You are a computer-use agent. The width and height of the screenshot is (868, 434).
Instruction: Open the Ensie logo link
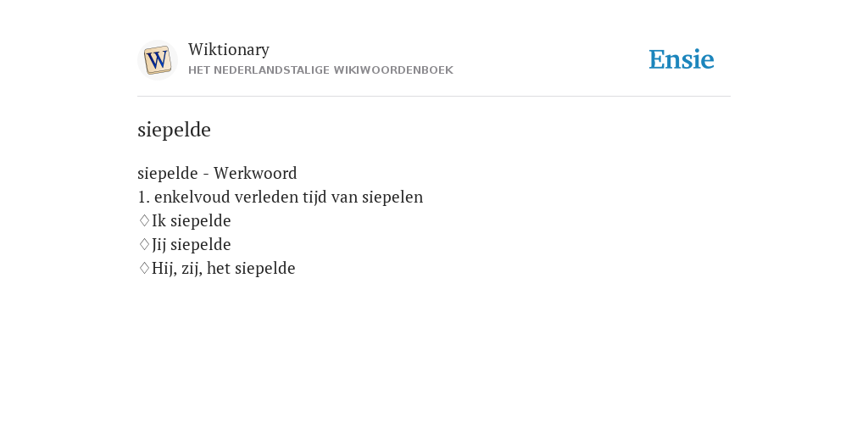coord(682,59)
